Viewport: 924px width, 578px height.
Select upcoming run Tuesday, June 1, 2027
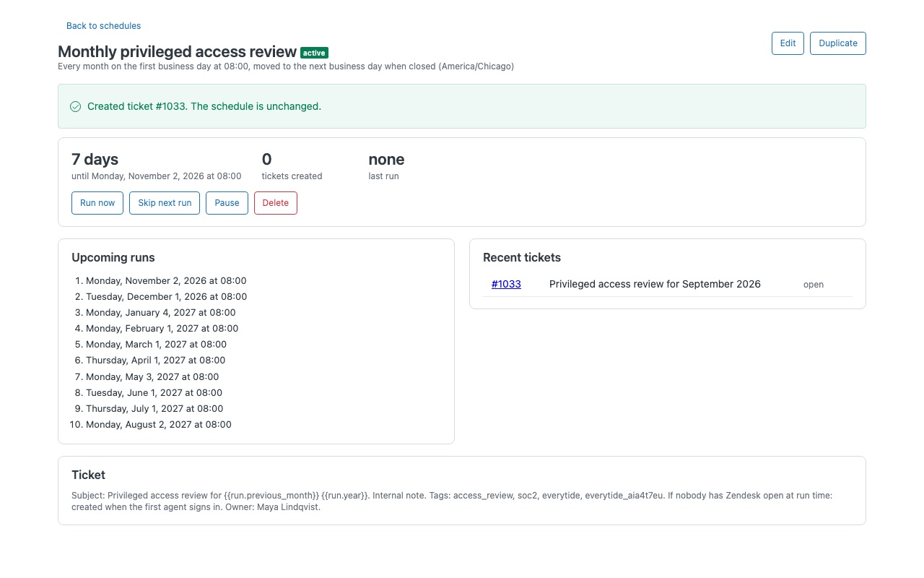point(154,392)
